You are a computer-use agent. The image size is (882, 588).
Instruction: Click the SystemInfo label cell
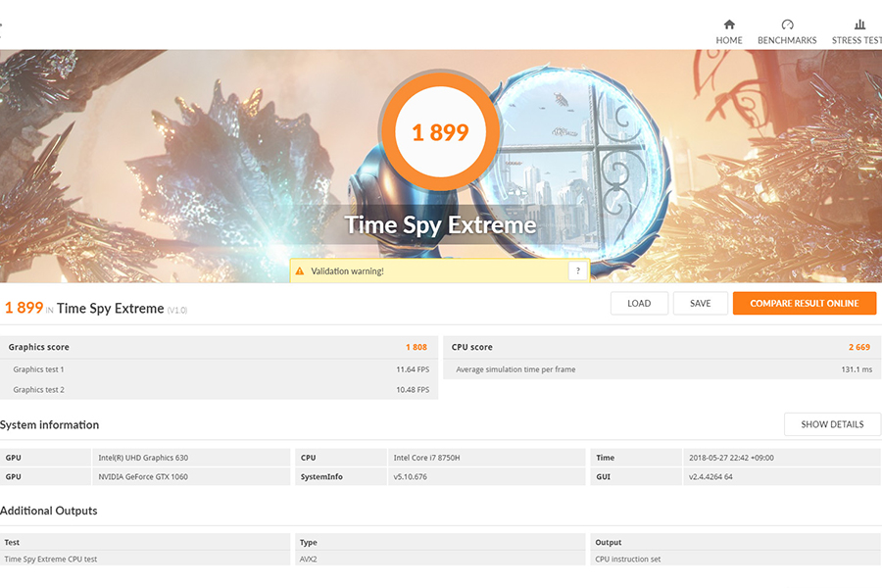tap(340, 476)
